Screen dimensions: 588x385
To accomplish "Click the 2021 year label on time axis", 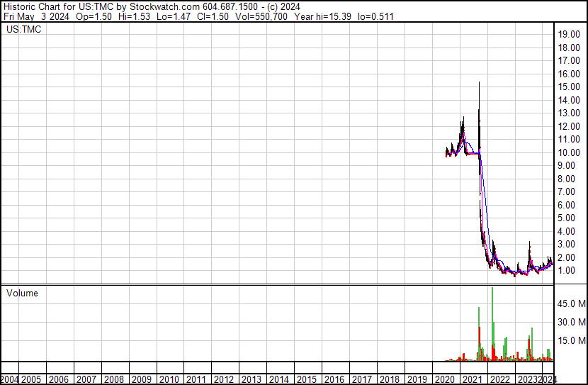I will coord(473,379).
